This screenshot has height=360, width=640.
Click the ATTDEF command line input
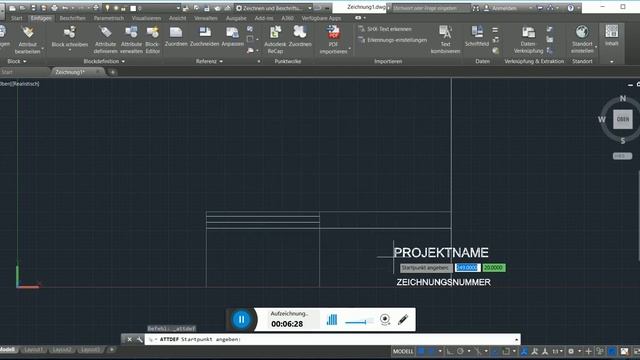(x=332, y=339)
